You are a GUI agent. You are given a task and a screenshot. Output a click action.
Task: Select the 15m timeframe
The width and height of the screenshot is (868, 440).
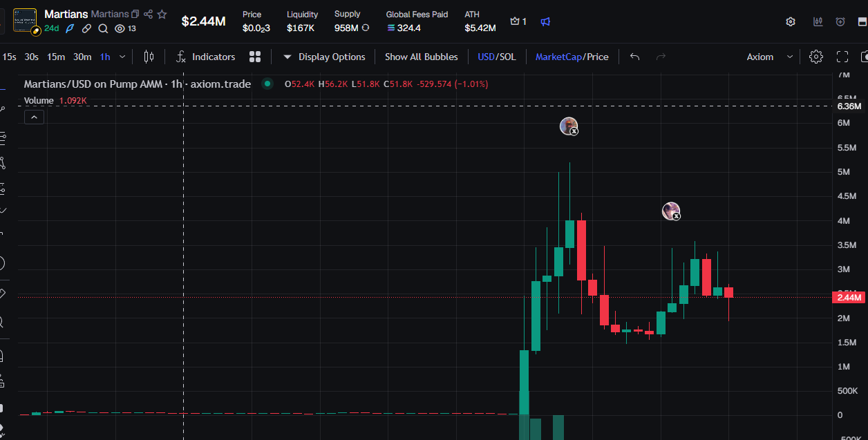click(x=56, y=57)
